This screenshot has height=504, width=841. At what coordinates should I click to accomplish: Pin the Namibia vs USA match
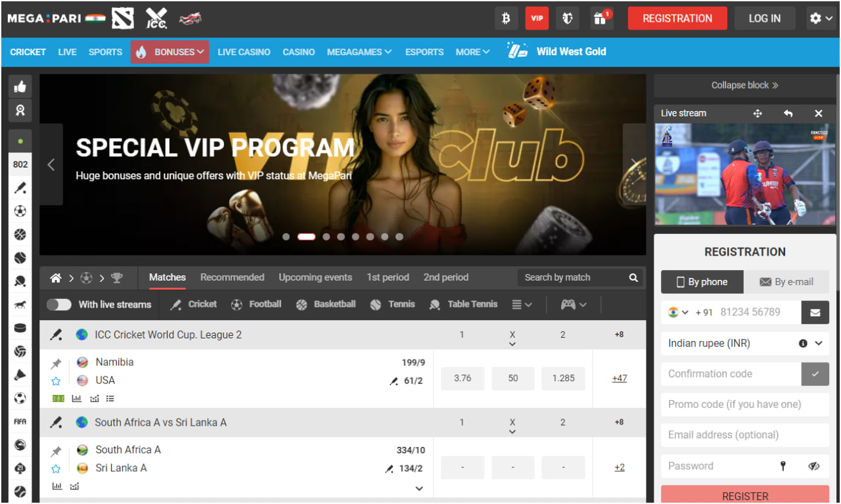(x=57, y=363)
